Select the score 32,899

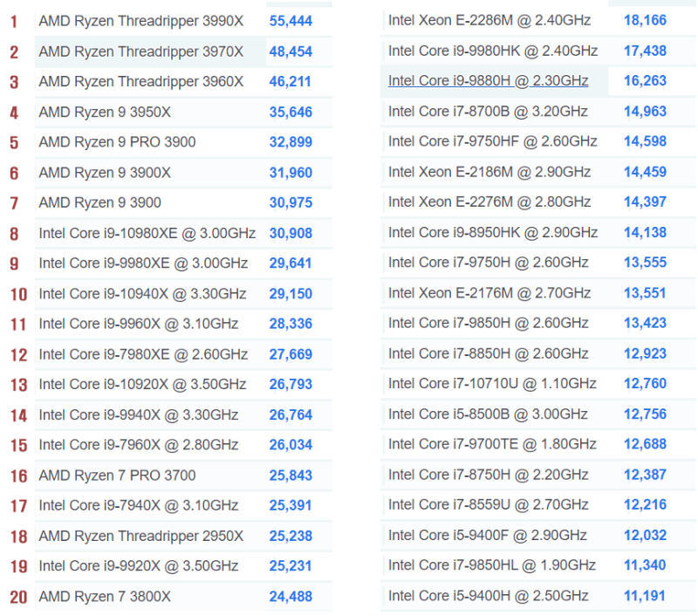coord(291,142)
